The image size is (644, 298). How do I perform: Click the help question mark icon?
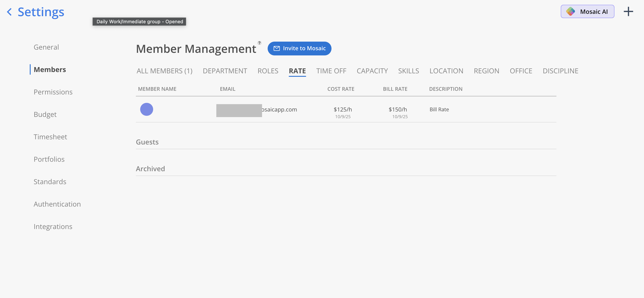[x=259, y=43]
